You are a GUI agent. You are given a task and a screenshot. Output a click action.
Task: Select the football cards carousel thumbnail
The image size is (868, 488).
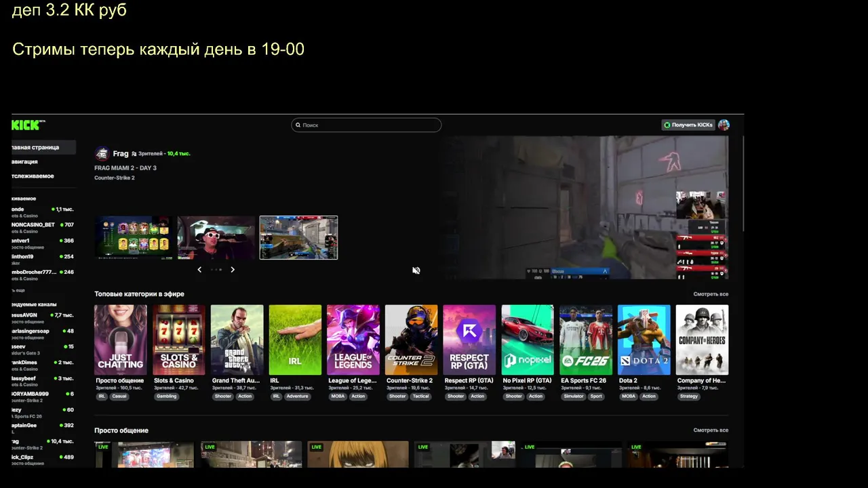132,238
